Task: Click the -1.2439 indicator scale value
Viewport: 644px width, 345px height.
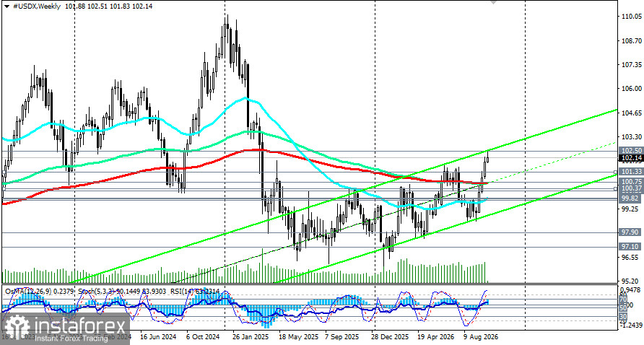Action: pyautogui.click(x=632, y=326)
